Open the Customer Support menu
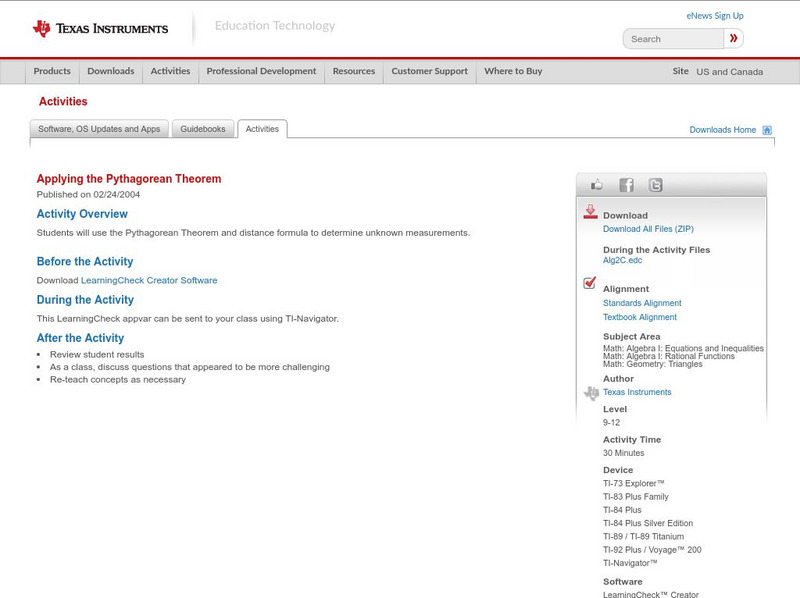The image size is (800, 598). pyautogui.click(x=430, y=71)
